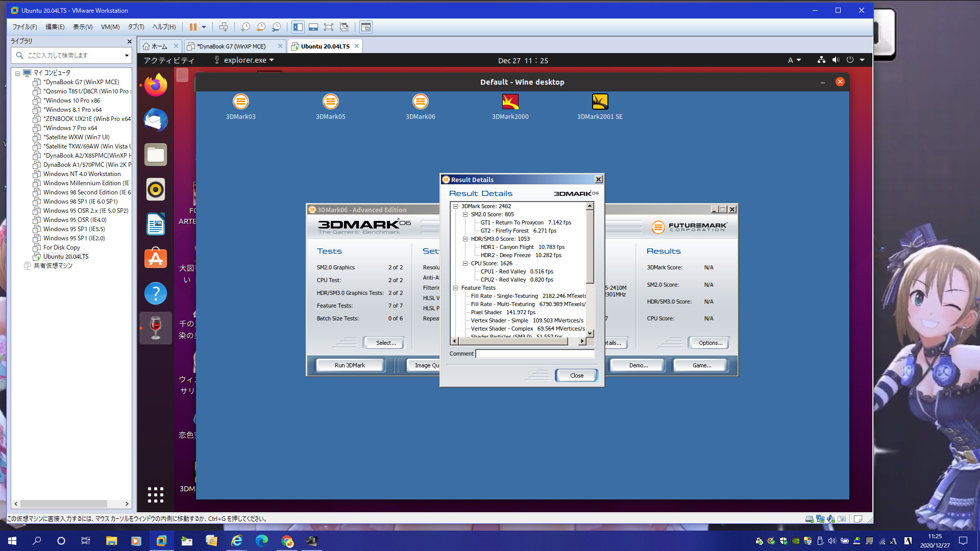This screenshot has width=980, height=551.
Task: Launch Firefox from the Ubuntu dock
Action: [x=156, y=85]
